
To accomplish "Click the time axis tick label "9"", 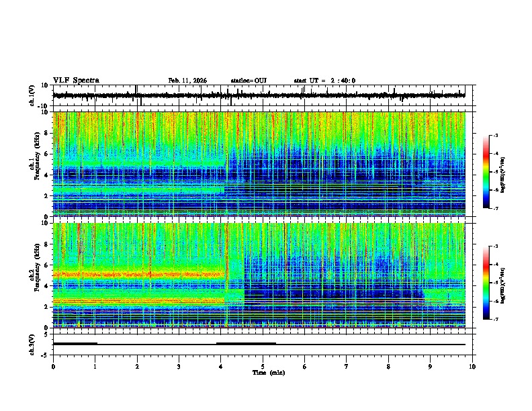I will coord(430,367).
